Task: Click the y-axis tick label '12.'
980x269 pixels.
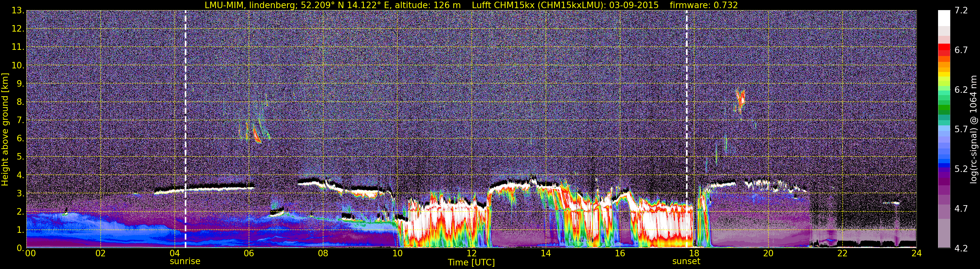Action: click(18, 29)
